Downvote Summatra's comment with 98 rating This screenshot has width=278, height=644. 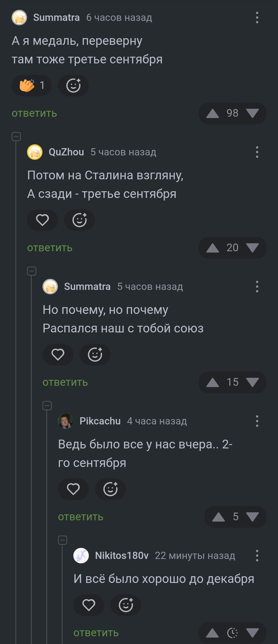click(253, 113)
